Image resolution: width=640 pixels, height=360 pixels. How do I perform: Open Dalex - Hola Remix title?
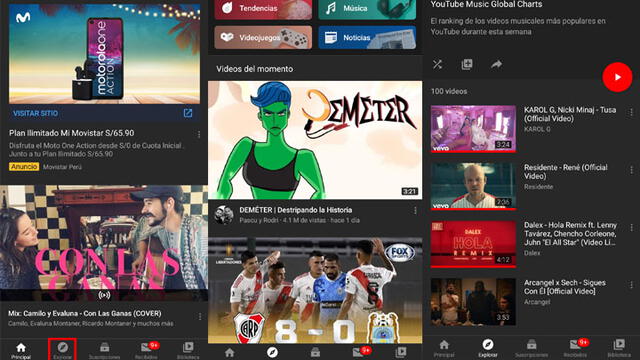point(570,233)
